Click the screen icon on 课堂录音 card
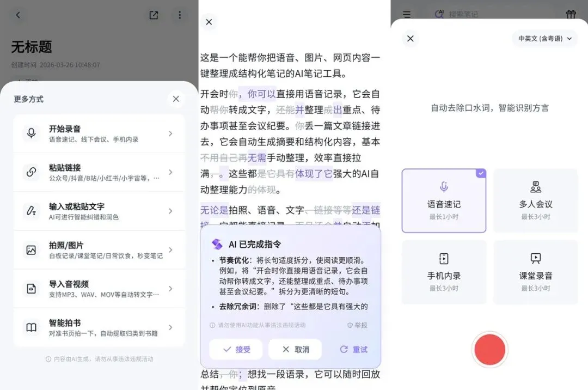The height and width of the screenshot is (390, 588). (536, 258)
